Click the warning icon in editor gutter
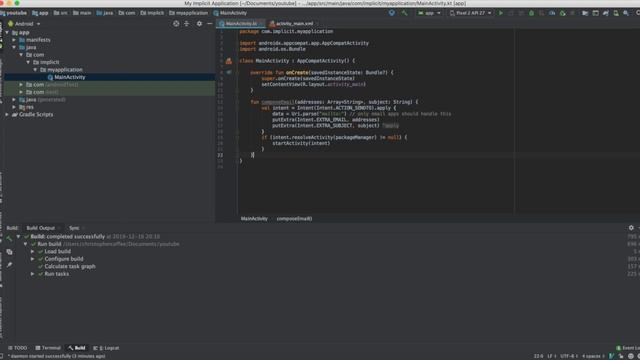The width and height of the screenshot is (640, 360). click(x=229, y=61)
